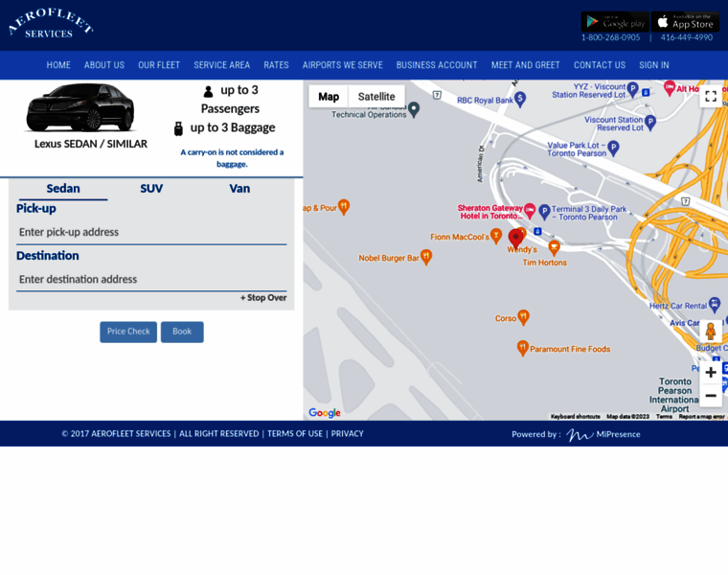This screenshot has width=728, height=575.
Task: Open the Our Fleet page
Action: [159, 65]
